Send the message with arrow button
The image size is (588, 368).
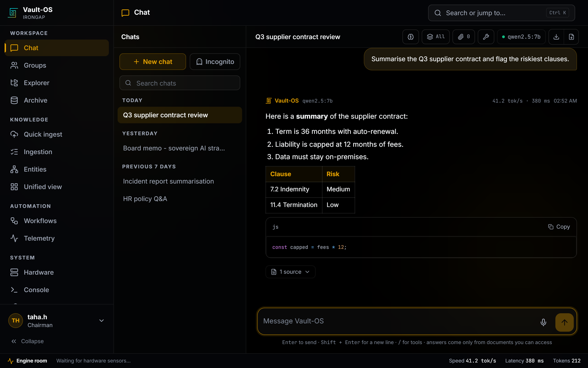(564, 322)
